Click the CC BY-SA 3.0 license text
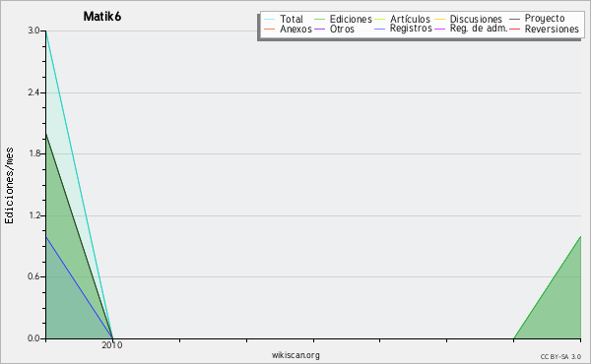This screenshot has width=591, height=364. 560,357
